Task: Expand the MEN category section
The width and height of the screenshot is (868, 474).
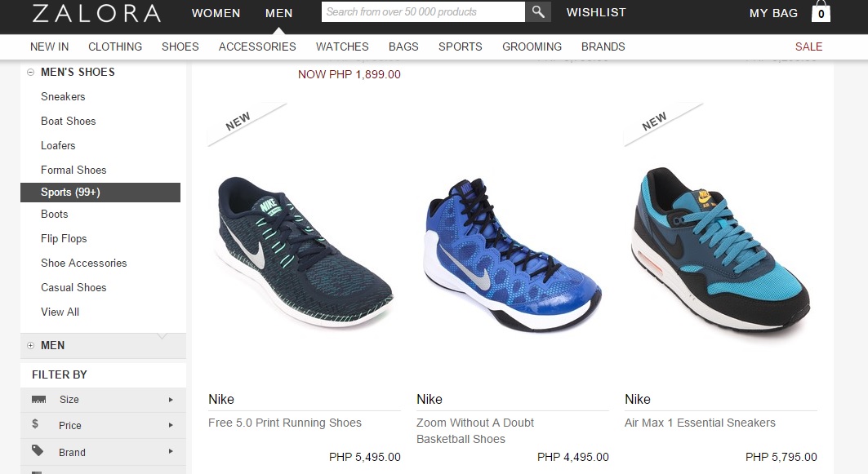Action: [x=30, y=346]
